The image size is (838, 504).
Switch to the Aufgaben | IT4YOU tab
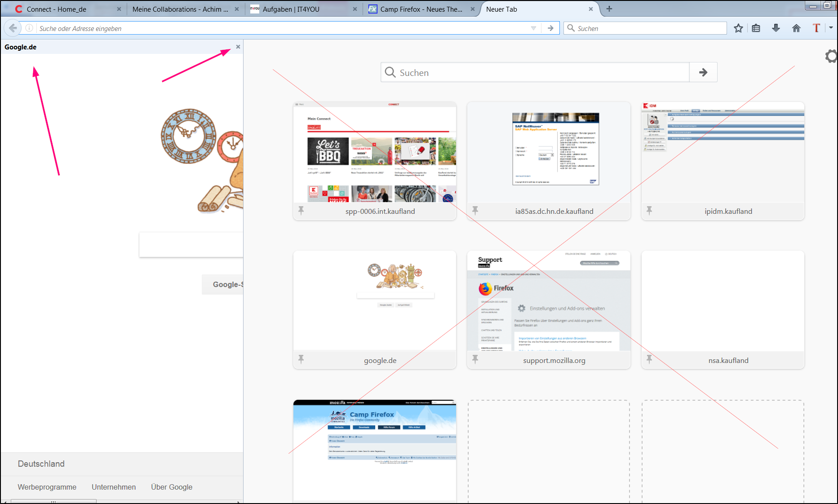pyautogui.click(x=303, y=9)
